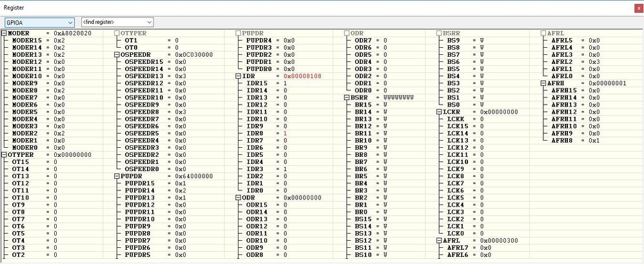
Task: Collapse the BSRR node showing WWWWWWWW
Action: click(346, 97)
